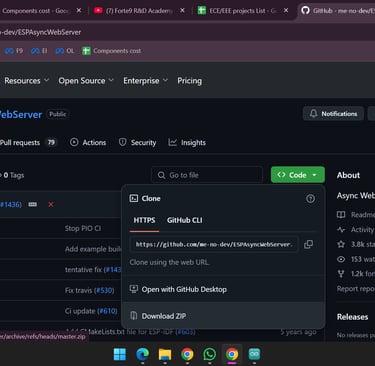Toggle the green Code dropdown button
Screen dimensions: 375x366
(298, 175)
